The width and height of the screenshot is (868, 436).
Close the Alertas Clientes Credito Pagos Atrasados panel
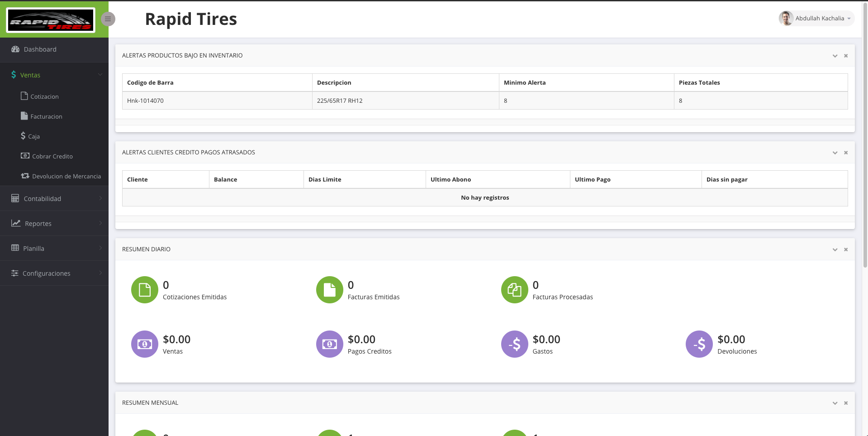point(846,153)
